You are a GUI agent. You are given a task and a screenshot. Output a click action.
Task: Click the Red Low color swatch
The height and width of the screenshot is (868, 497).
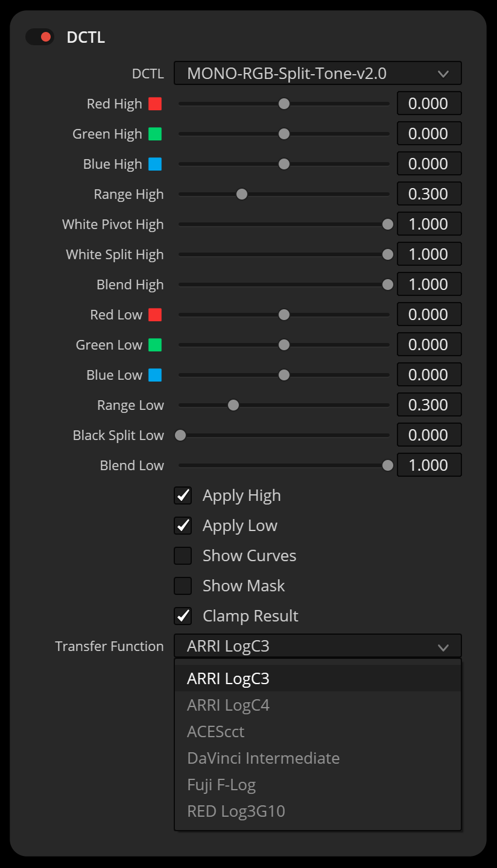click(155, 315)
